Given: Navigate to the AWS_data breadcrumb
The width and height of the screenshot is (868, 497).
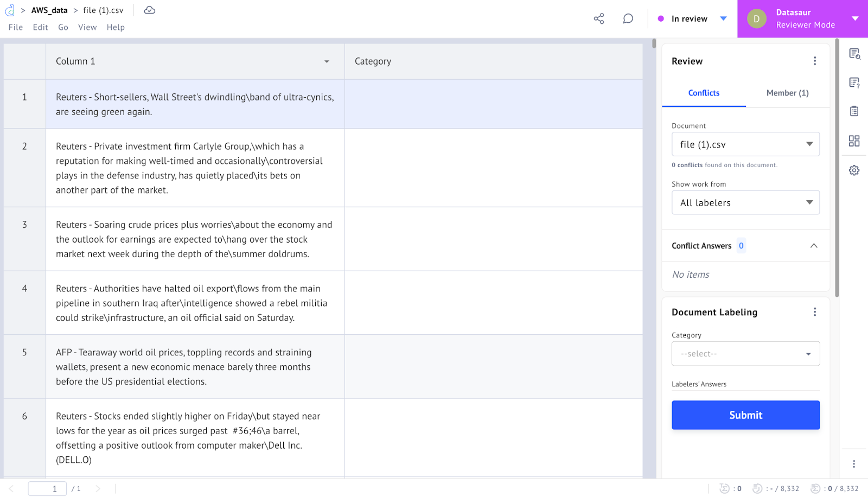Looking at the screenshot, I should click(x=49, y=9).
